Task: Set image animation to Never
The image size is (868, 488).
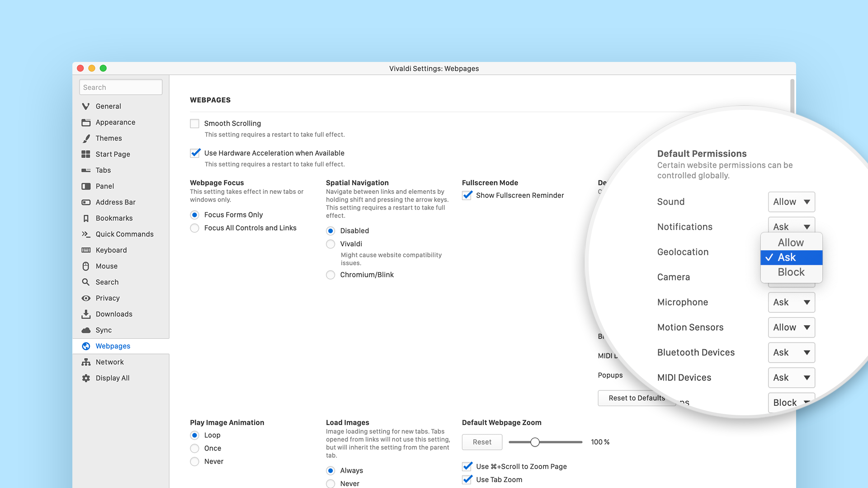Action: pyautogui.click(x=194, y=461)
